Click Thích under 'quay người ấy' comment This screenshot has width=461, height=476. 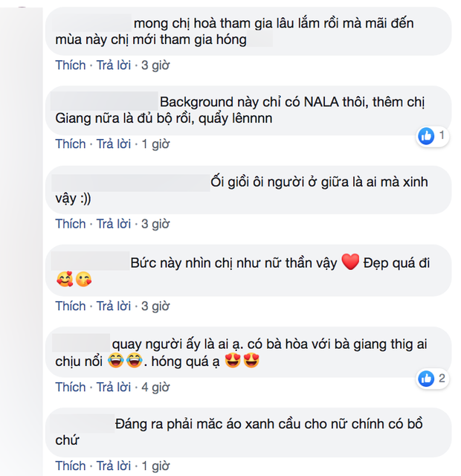(x=71, y=387)
